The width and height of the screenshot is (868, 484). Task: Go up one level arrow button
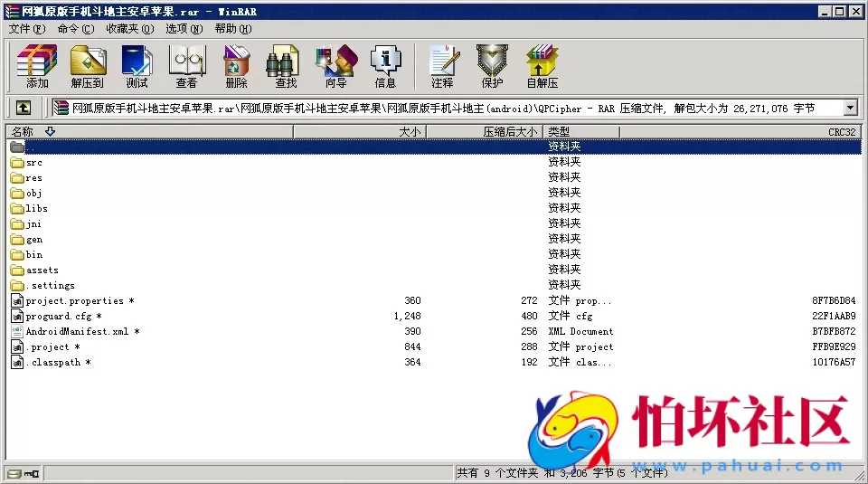pos(24,108)
